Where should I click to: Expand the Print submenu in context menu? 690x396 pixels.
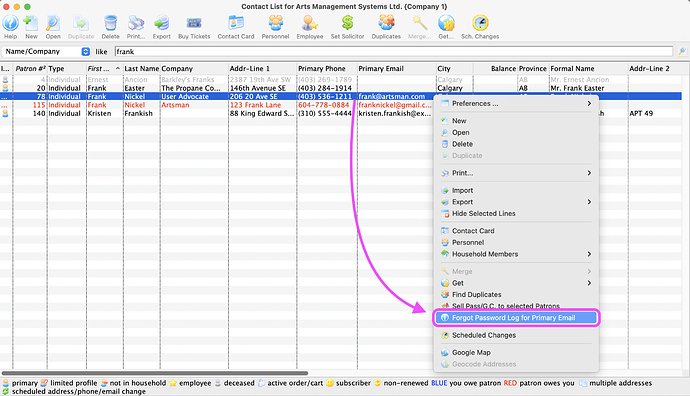516,173
